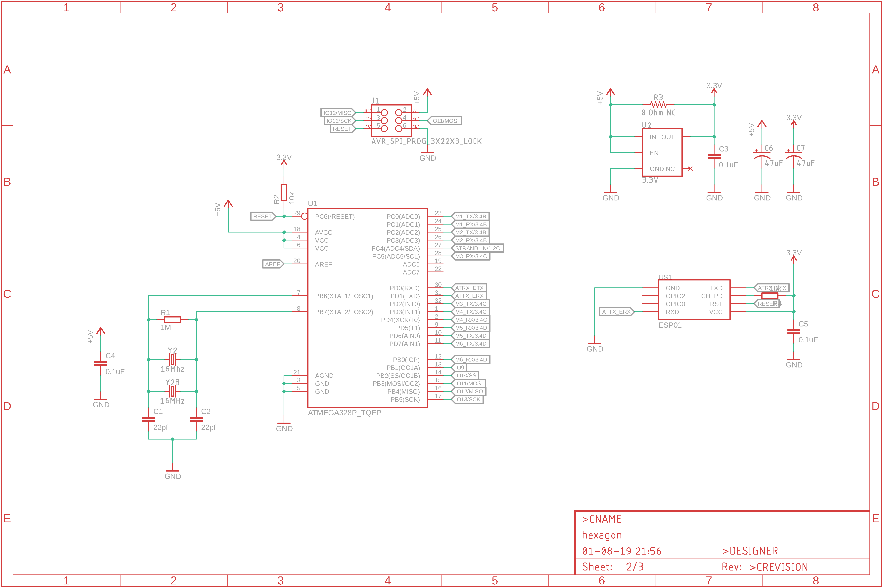Select the date '01-08-19 21:56' text
Screen dimensions: 883x588
[x=622, y=551]
